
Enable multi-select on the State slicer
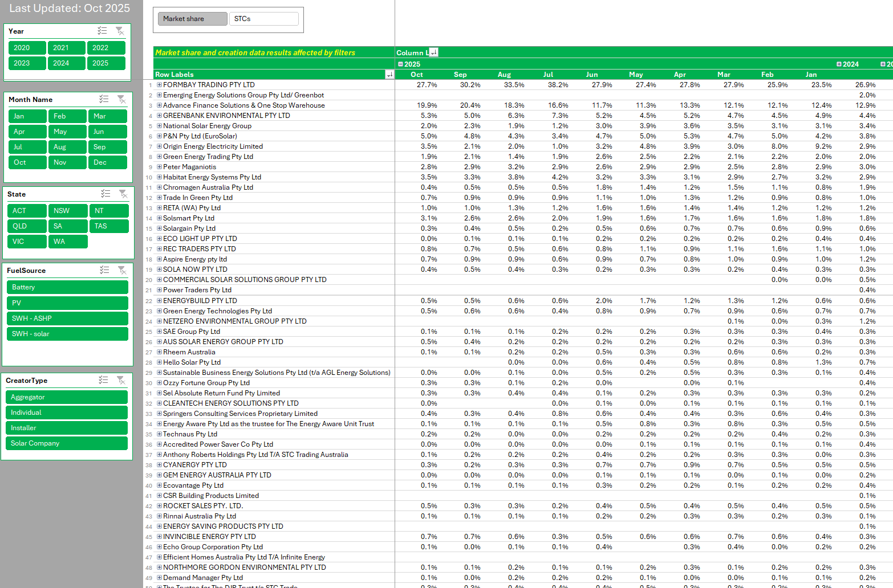pos(105,194)
